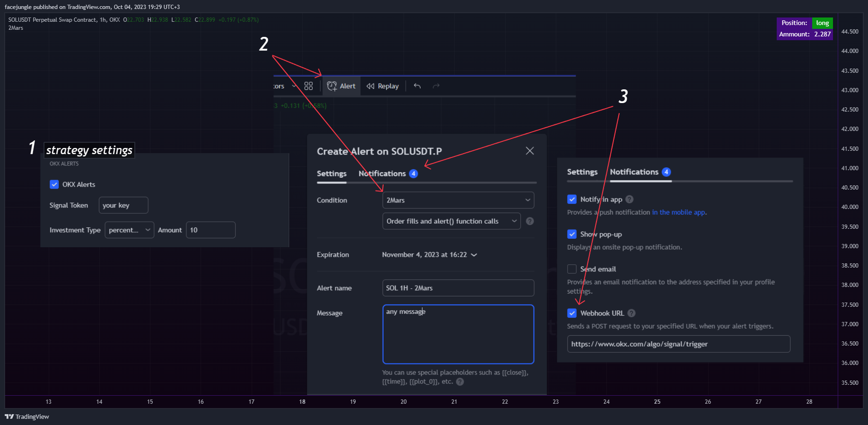The height and width of the screenshot is (425, 868).
Task: Follow the 'in the mobile app' link
Action: coord(678,213)
